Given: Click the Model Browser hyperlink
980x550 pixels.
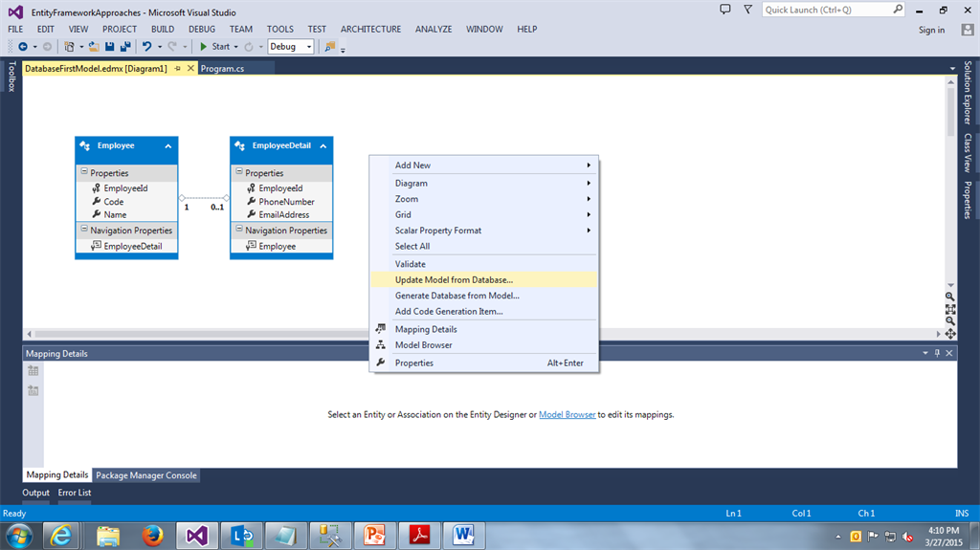Looking at the screenshot, I should 567,414.
